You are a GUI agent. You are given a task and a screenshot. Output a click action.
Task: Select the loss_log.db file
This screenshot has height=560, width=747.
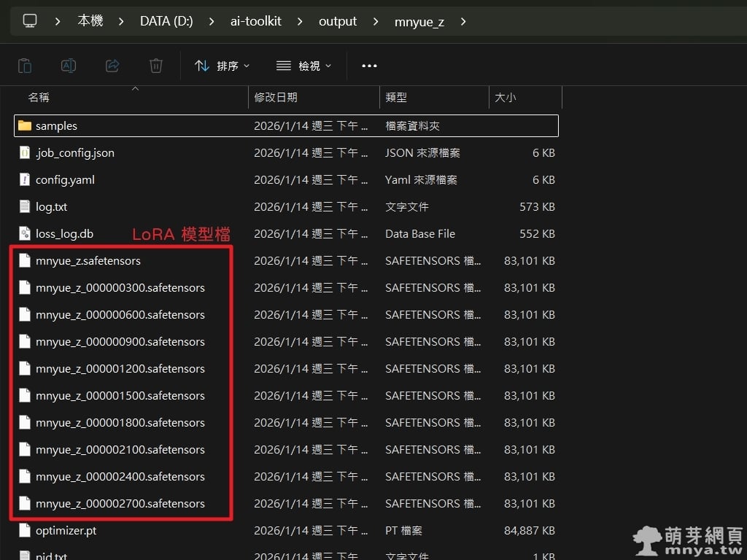64,233
